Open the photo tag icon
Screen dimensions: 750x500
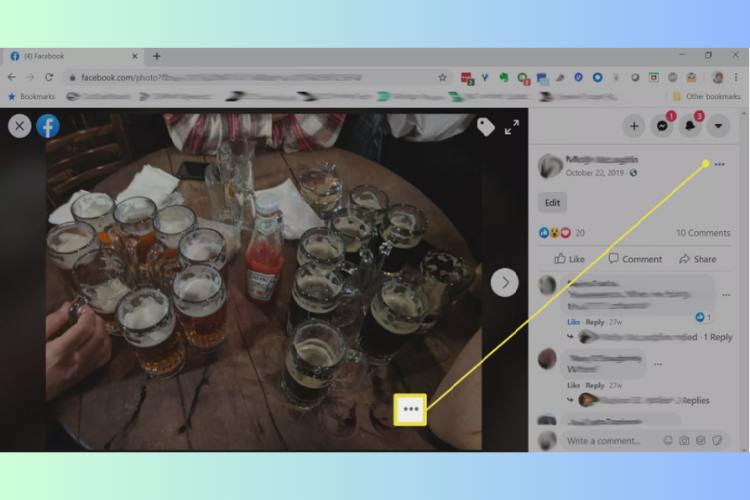[x=485, y=127]
